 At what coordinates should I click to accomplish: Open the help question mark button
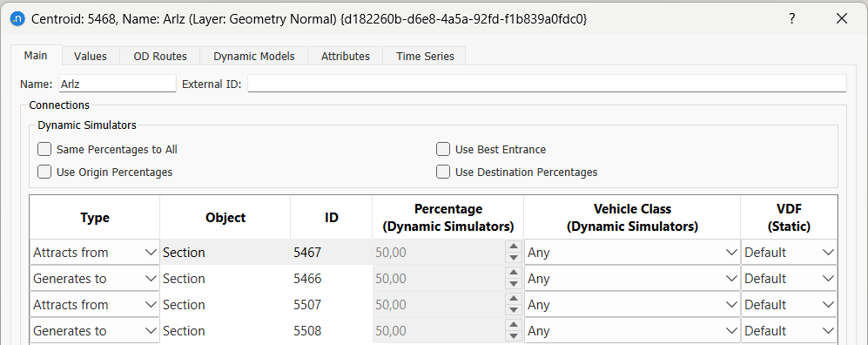[792, 18]
